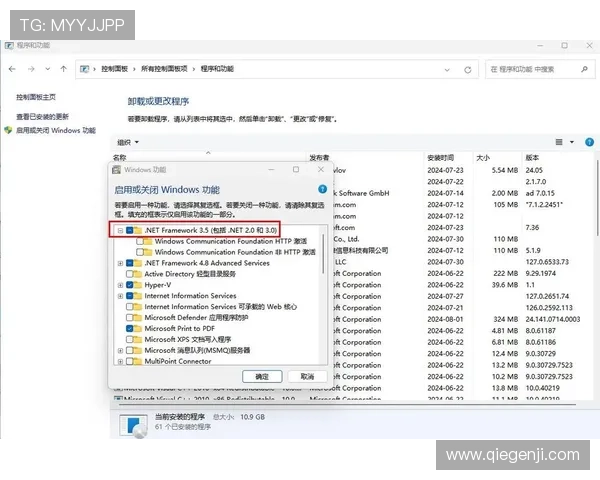This screenshot has height=480, width=600.
Task: Select the row with version 7.36
Action: click(463, 228)
